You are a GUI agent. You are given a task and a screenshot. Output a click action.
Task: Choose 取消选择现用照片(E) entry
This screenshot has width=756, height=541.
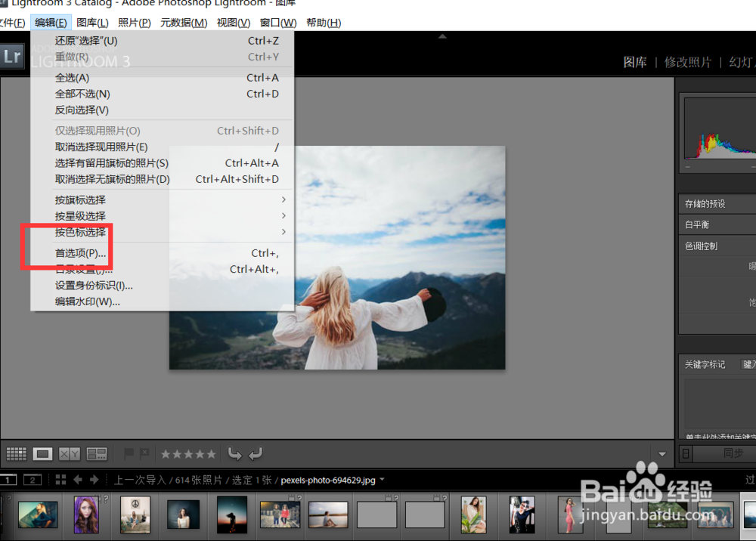tap(162, 147)
